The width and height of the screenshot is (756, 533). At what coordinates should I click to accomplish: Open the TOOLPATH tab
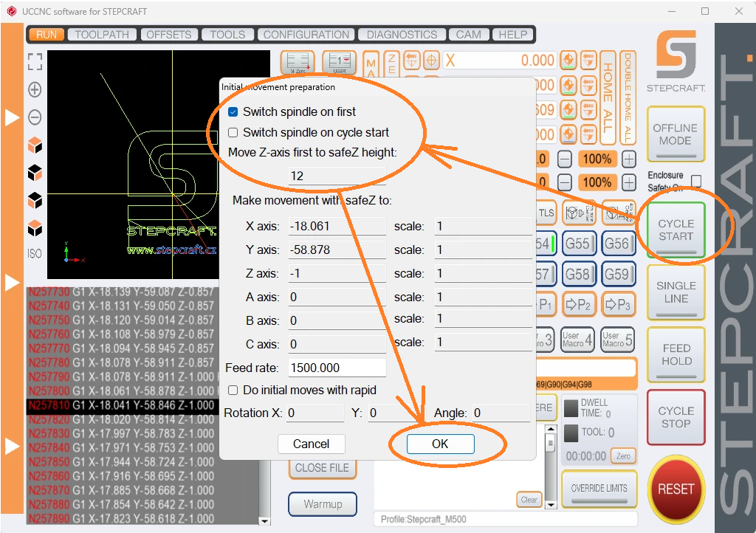[x=102, y=35]
